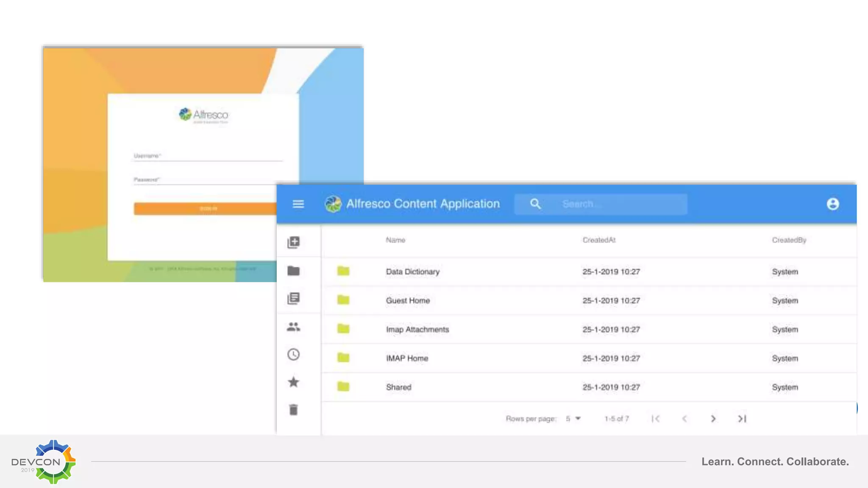868x488 pixels.
Task: Sort by the CreatedAt column header
Action: click(599, 240)
